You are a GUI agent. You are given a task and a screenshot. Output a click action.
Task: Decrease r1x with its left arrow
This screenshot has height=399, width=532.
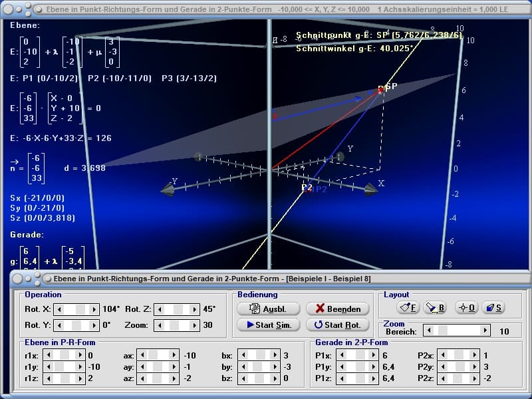[x=49, y=355]
